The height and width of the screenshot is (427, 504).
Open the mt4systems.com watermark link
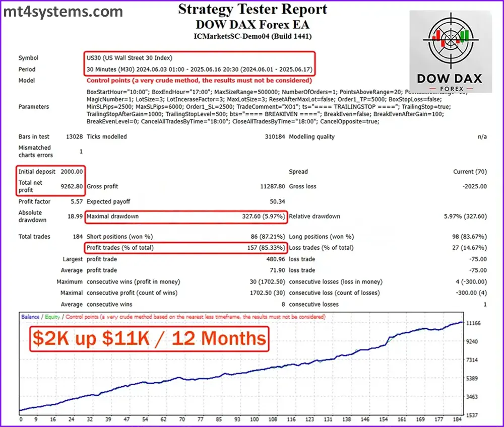point(63,11)
